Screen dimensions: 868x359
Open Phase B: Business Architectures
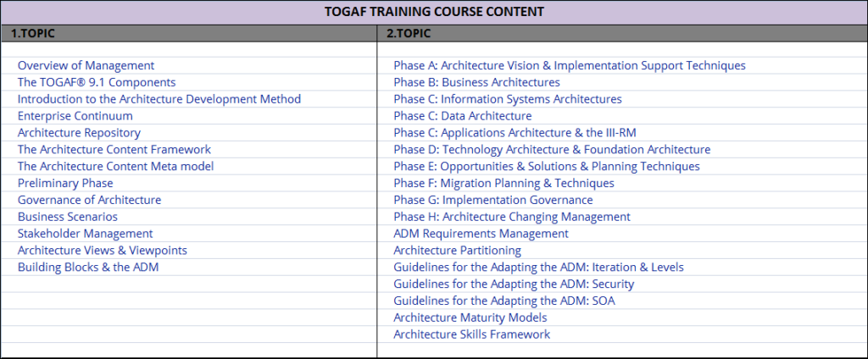(476, 82)
